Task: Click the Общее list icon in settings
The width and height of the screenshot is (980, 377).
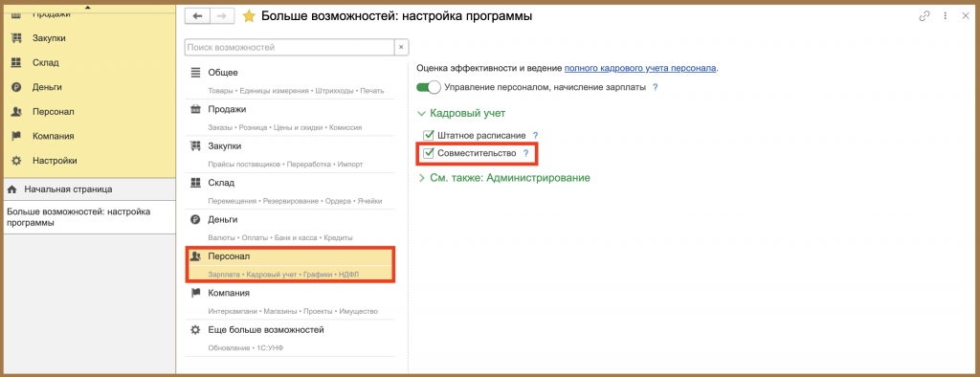Action: pos(195,73)
